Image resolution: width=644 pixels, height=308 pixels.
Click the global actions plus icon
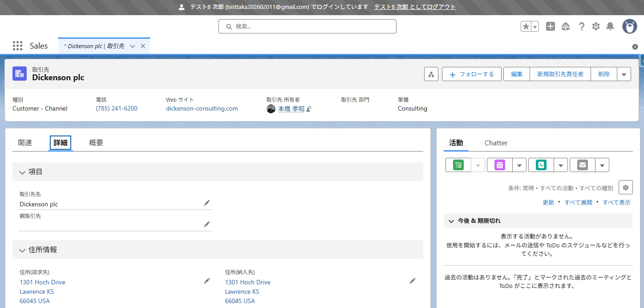click(551, 26)
